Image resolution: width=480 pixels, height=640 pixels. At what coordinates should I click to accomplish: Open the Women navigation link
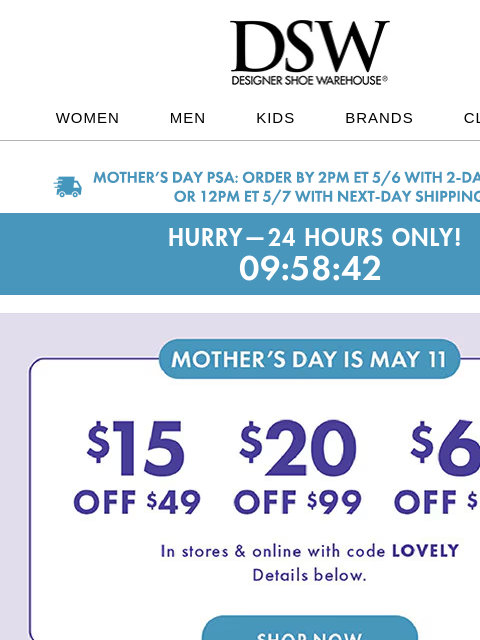(x=87, y=118)
